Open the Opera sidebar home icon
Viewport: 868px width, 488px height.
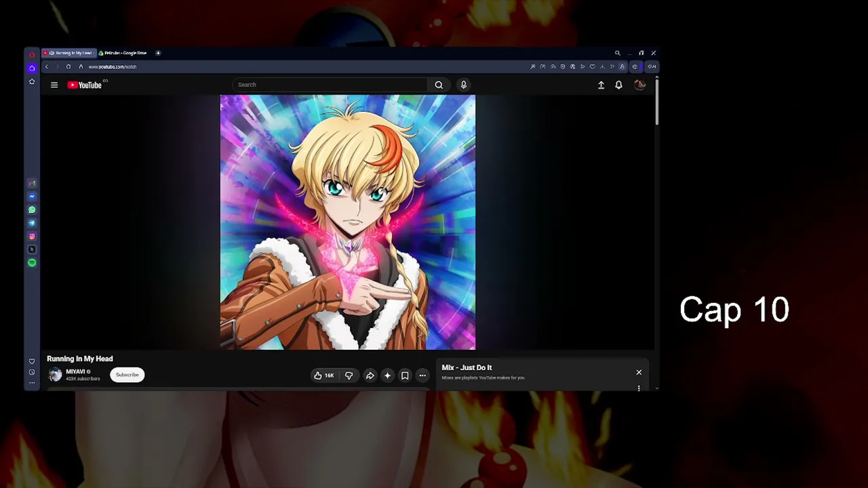(32, 68)
